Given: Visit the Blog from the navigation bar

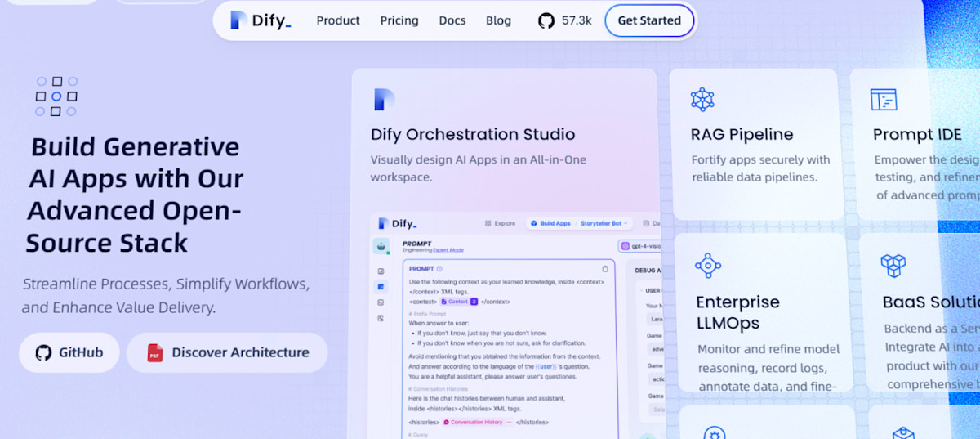Looking at the screenshot, I should tap(498, 20).
